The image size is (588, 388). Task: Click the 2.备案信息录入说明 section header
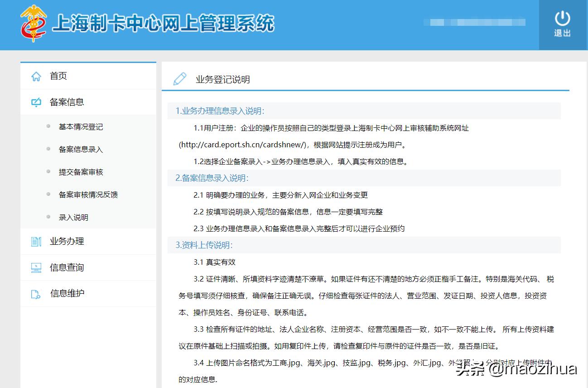pos(364,178)
